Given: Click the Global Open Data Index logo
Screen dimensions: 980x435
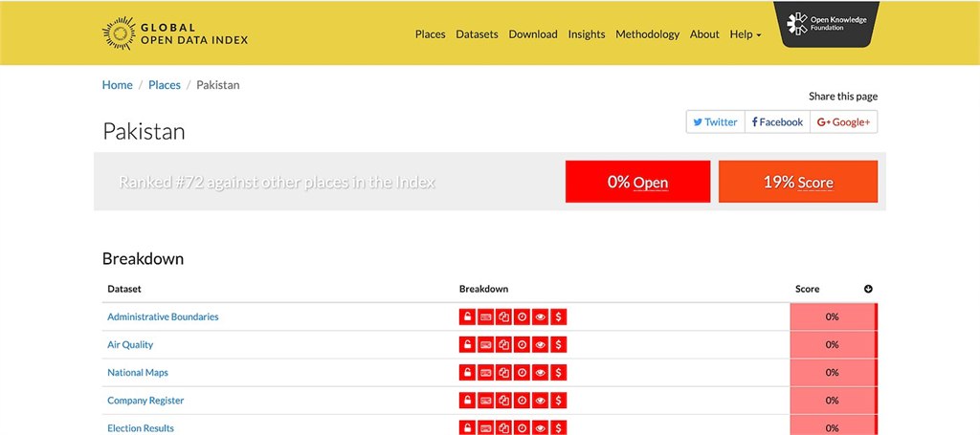Looking at the screenshot, I should click(x=174, y=33).
